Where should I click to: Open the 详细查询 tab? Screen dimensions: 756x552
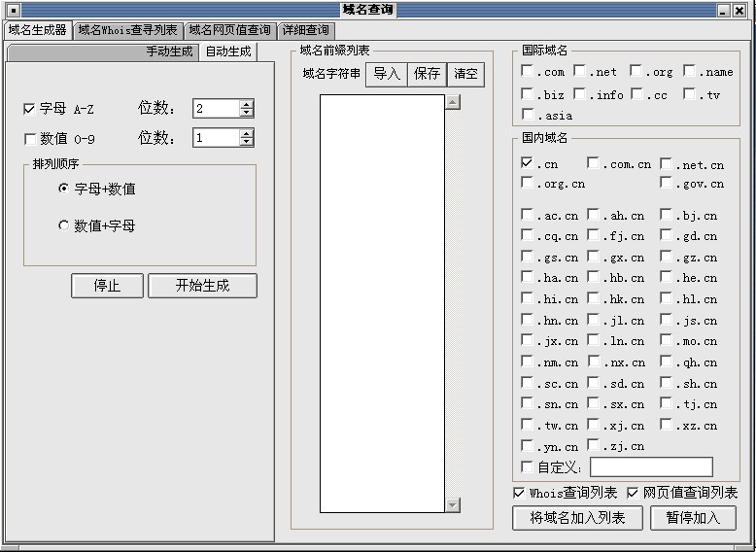point(305,31)
